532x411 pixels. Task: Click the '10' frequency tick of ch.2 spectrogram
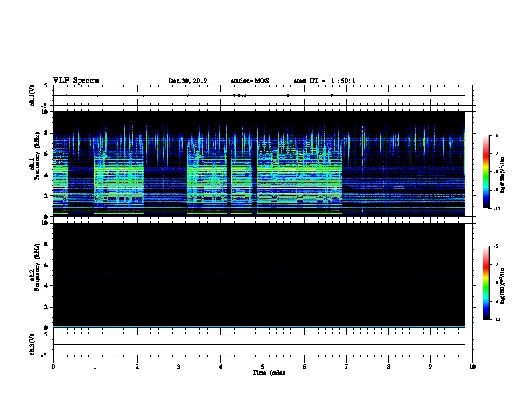tap(45, 223)
